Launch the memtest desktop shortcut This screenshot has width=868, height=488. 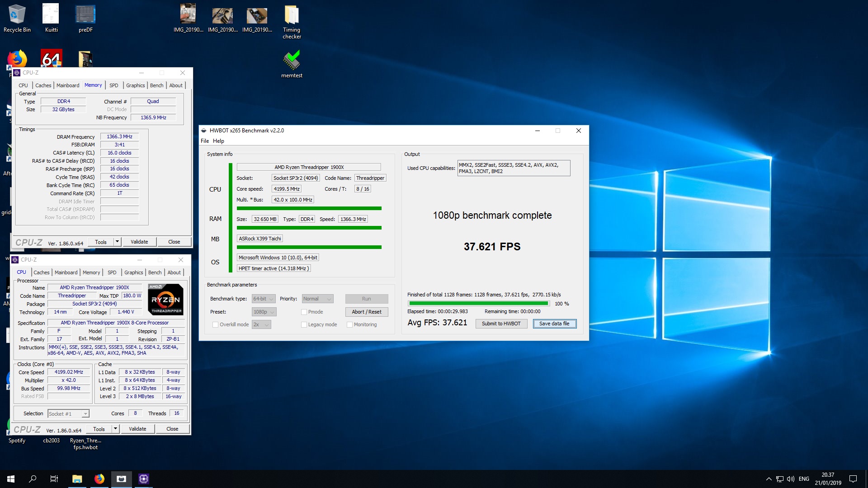(292, 64)
